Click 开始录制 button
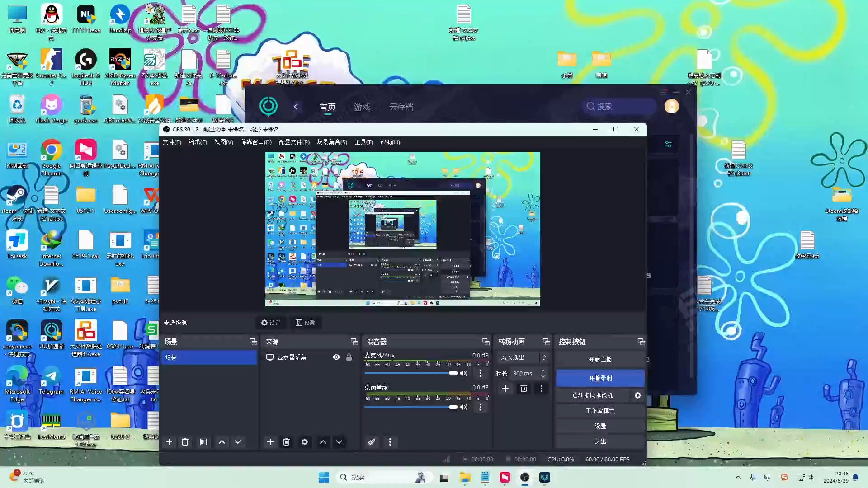The height and width of the screenshot is (488, 868). tap(600, 378)
